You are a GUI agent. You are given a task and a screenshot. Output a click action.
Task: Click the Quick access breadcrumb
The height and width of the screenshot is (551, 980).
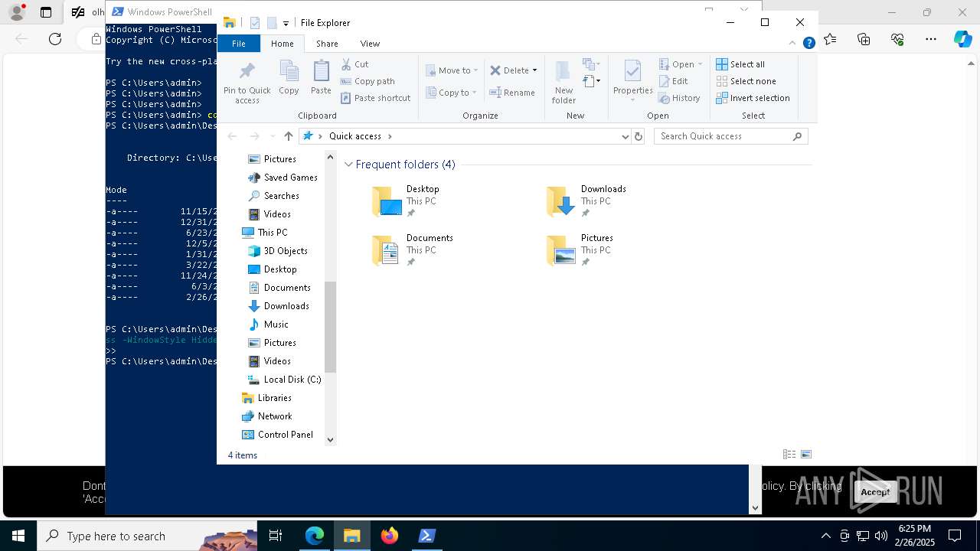[354, 136]
